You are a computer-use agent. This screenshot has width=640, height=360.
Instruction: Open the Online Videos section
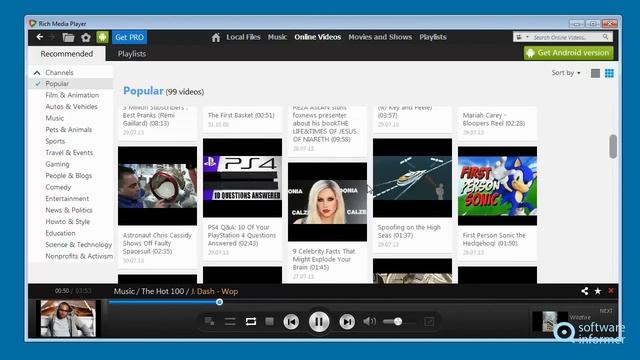click(318, 37)
